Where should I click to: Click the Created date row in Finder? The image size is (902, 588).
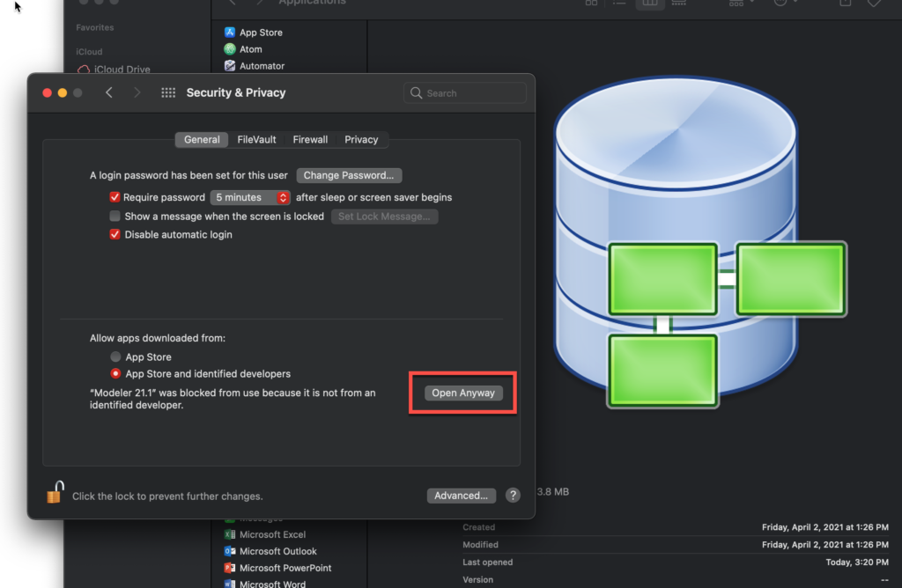[676, 527]
